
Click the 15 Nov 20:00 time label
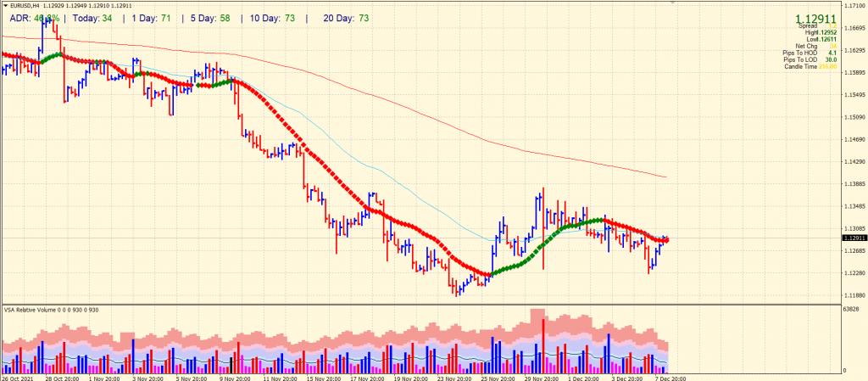[323, 378]
